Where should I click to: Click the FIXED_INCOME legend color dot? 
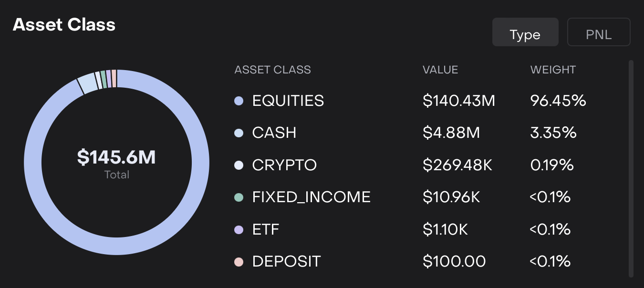point(239,197)
